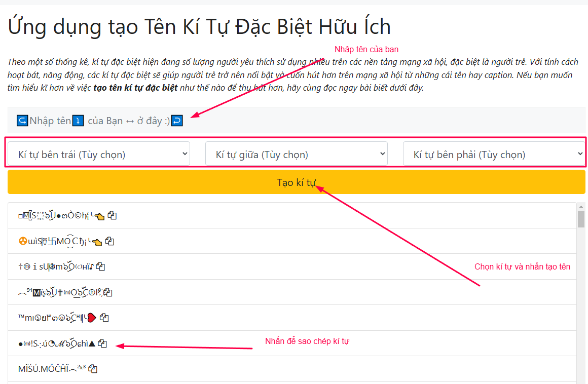Copy the first generated name in the list
Image resolution: width=588 pixels, height=384 pixels.
(112, 215)
